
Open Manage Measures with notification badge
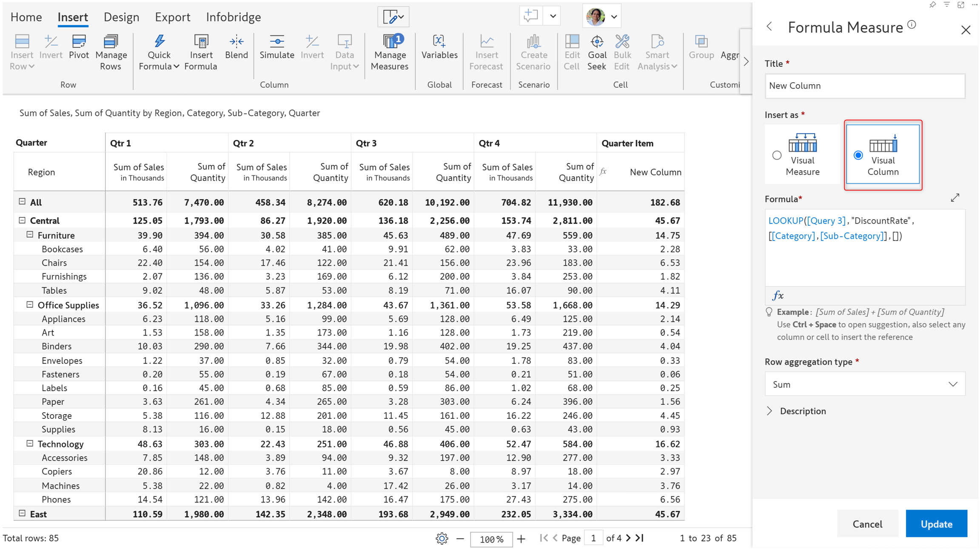click(389, 52)
